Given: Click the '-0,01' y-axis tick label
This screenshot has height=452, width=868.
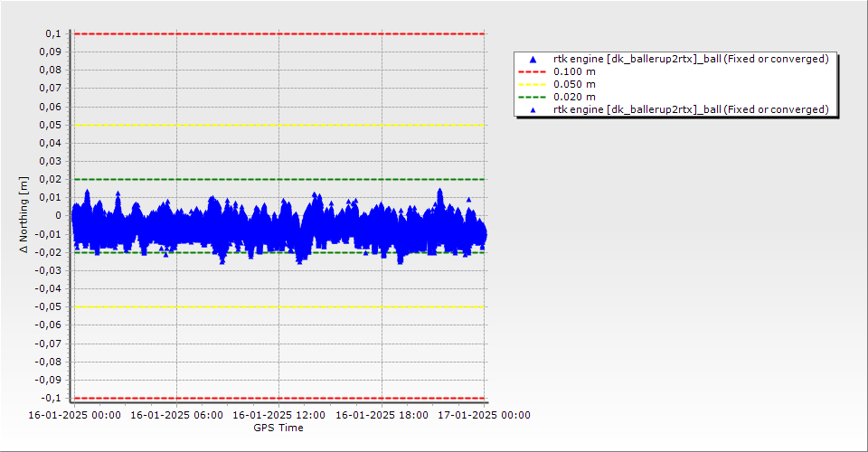Looking at the screenshot, I should (49, 234).
